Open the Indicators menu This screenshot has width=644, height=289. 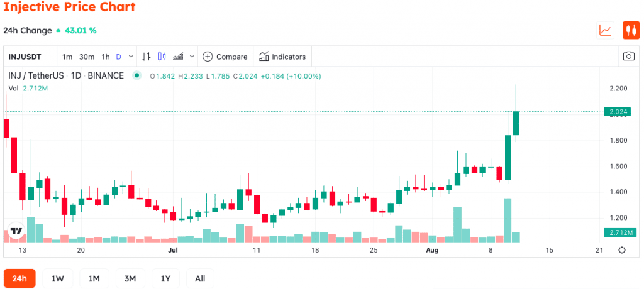282,57
